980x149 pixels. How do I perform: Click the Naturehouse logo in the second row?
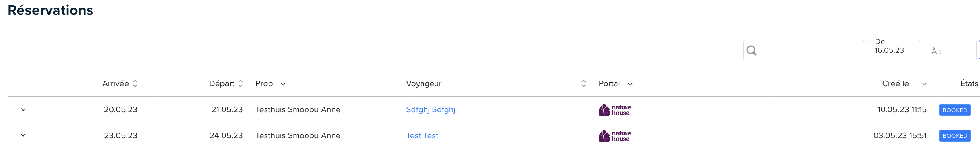[615, 136]
